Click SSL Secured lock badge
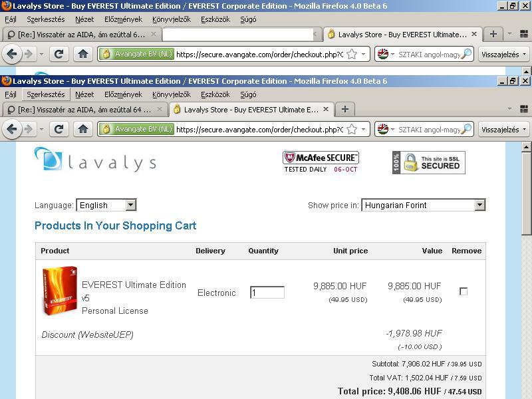This screenshot has width=532, height=399. click(428, 162)
